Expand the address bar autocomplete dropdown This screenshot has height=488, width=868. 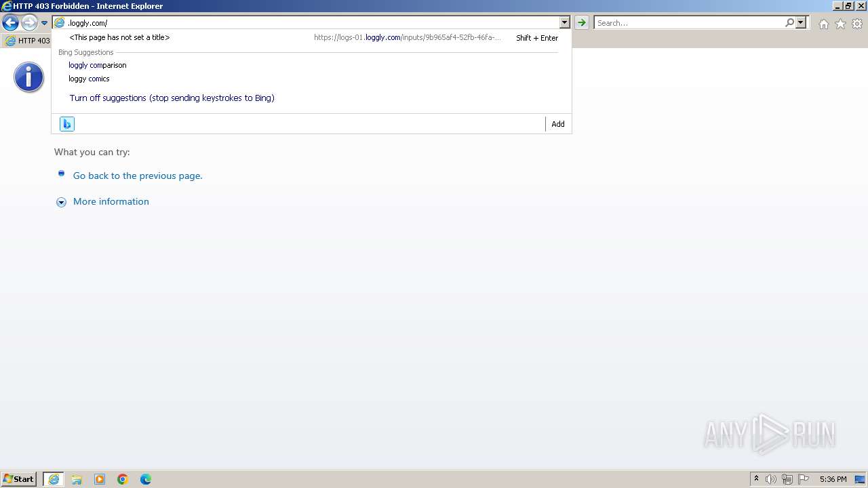[x=564, y=23]
